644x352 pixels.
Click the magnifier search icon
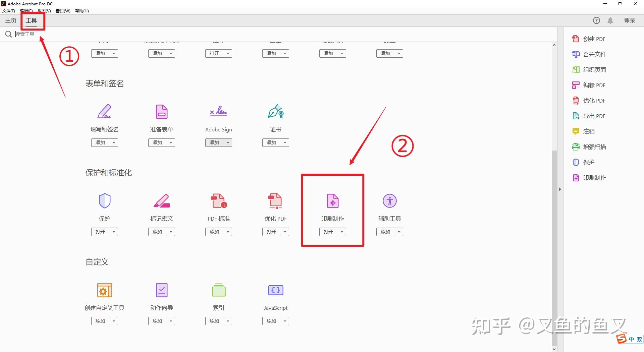click(x=8, y=34)
